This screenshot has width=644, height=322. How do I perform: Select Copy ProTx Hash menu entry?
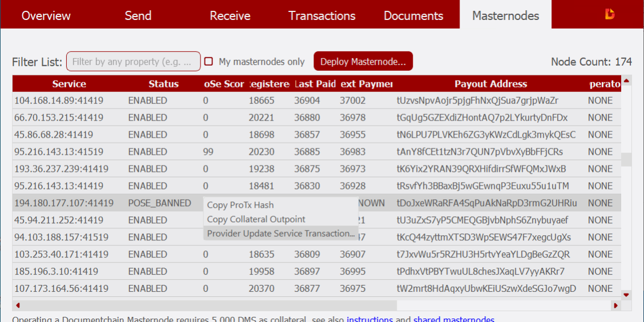(x=240, y=205)
